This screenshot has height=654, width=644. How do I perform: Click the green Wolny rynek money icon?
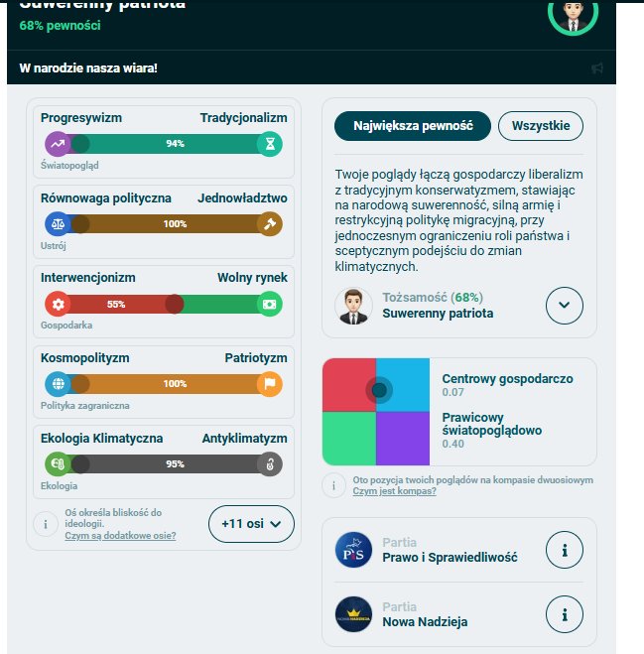click(270, 304)
